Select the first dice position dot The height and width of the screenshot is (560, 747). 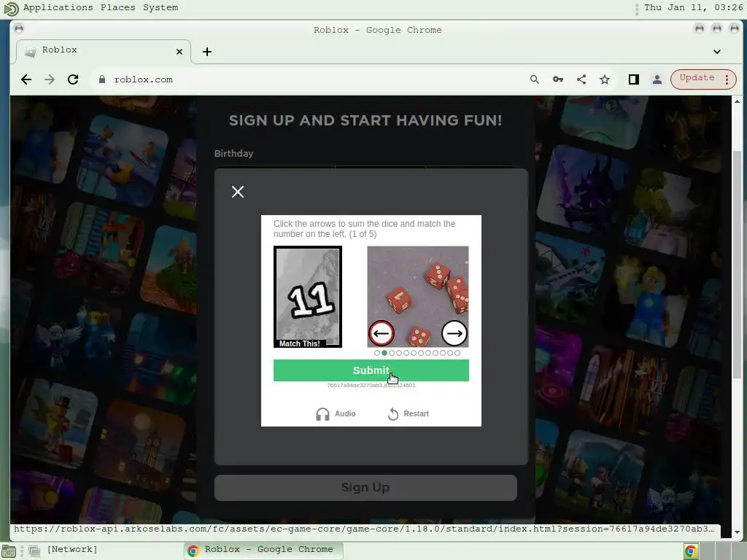coord(377,353)
